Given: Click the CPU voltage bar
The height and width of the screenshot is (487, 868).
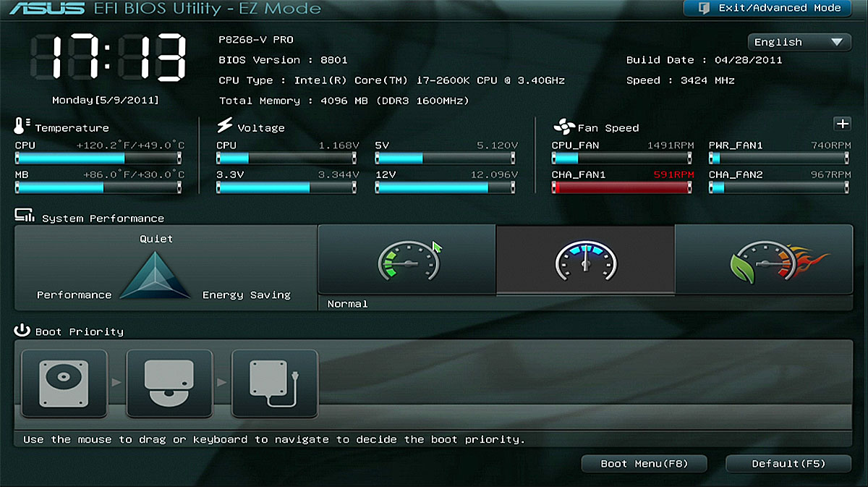Looking at the screenshot, I should (x=286, y=158).
